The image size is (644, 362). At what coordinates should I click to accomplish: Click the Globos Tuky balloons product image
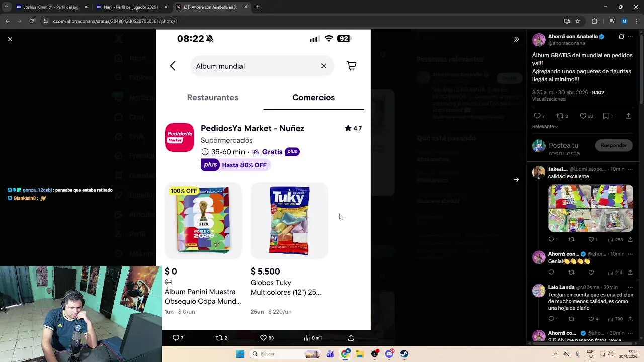pos(289,220)
